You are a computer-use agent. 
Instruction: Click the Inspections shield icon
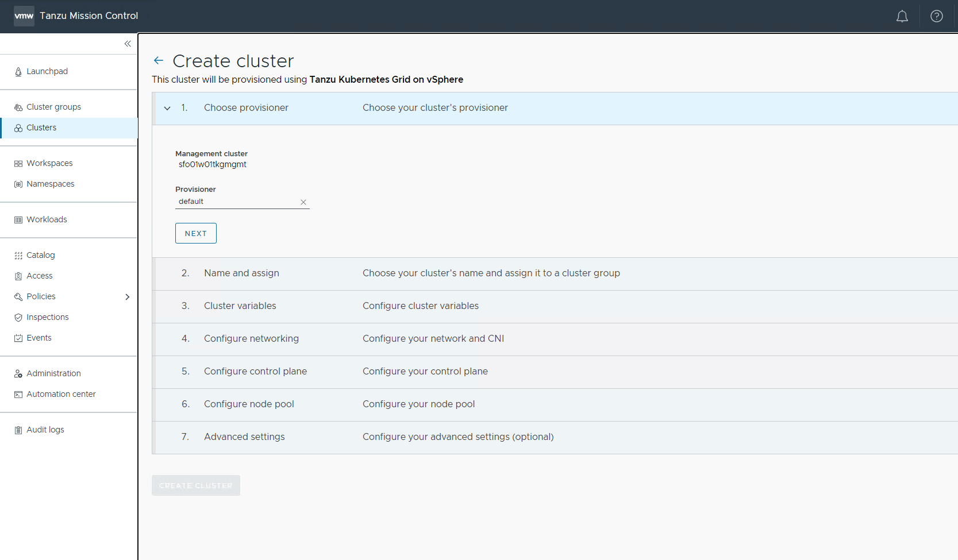pyautogui.click(x=18, y=318)
